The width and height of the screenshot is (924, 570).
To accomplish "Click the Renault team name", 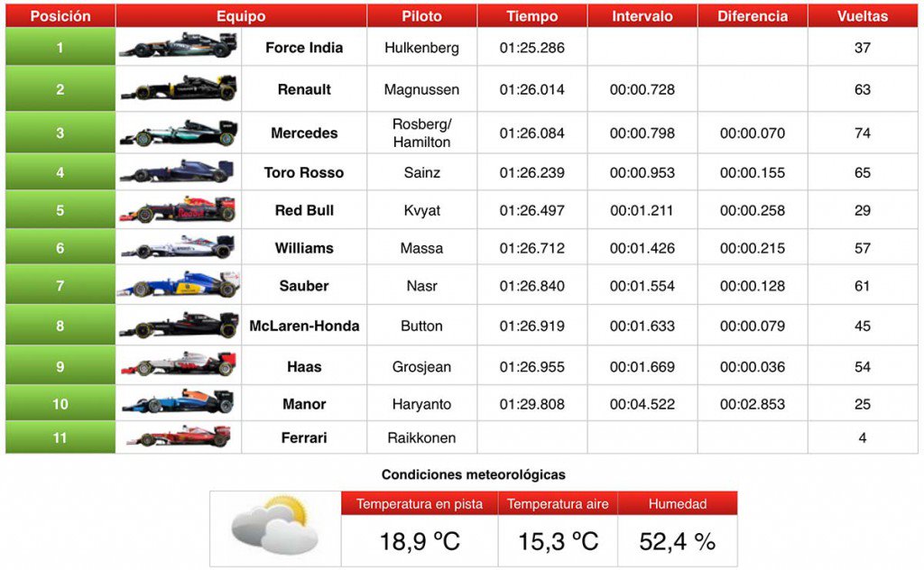I will pos(304,89).
